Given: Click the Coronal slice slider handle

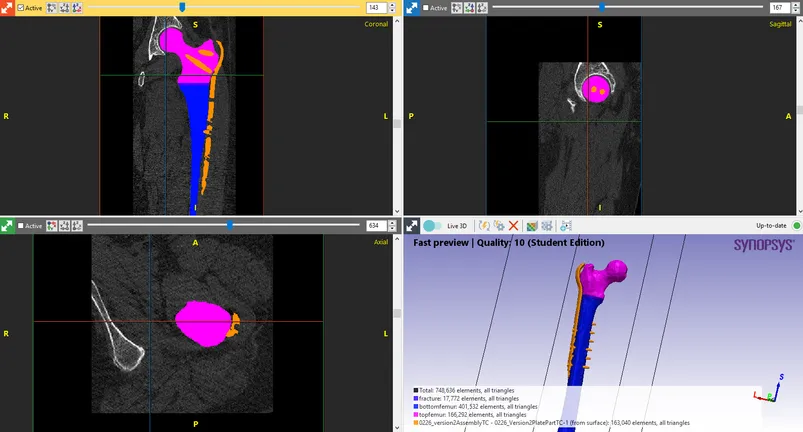Looking at the screenshot, I should (181, 7).
